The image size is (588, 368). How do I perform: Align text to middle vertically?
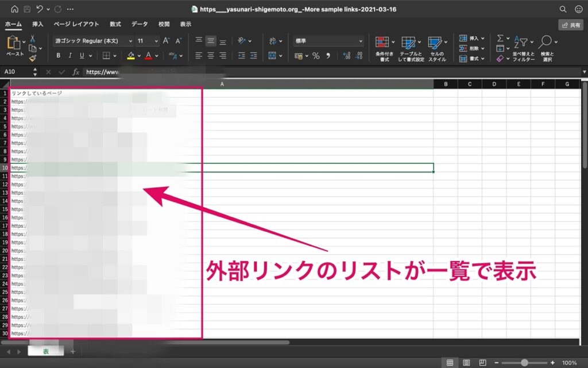[211, 41]
